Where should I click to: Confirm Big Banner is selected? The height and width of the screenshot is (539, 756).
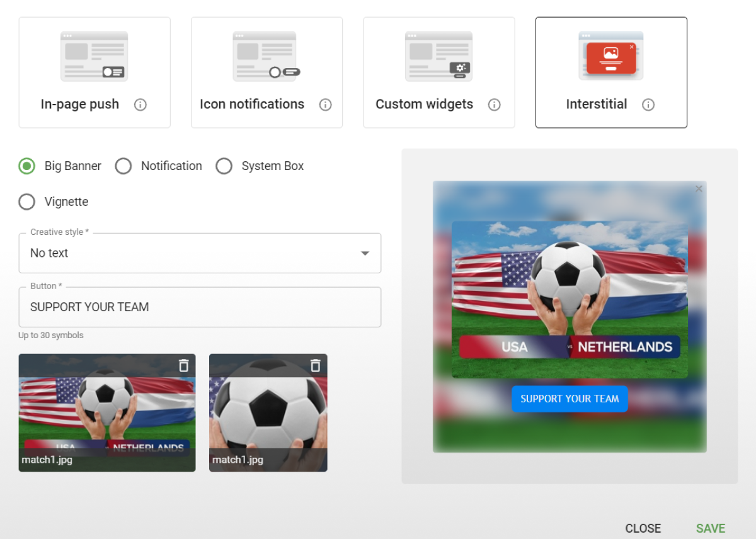[x=26, y=166]
